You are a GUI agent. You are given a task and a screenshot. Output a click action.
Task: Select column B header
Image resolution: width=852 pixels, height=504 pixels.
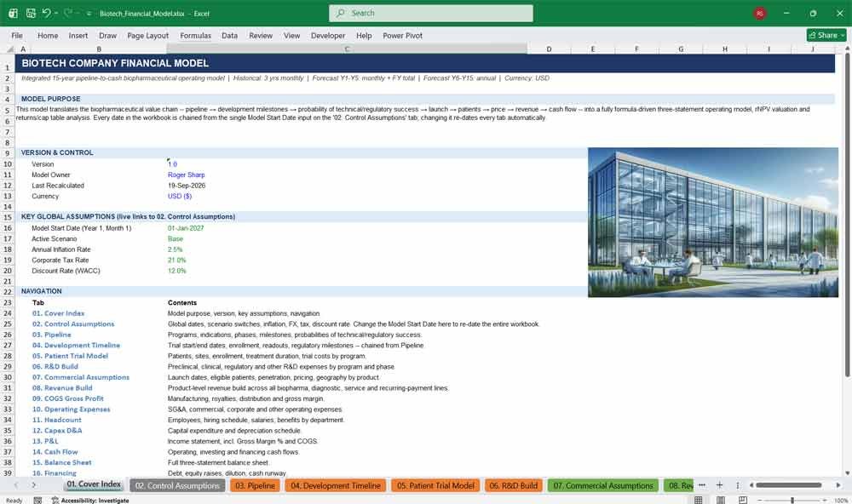99,49
